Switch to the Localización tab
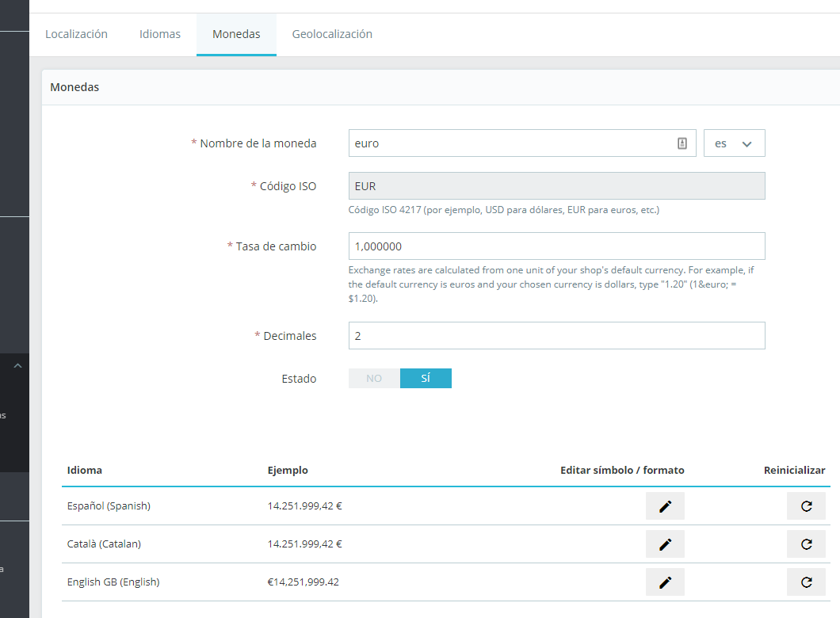Screen dimensions: 840x618 coord(77,34)
